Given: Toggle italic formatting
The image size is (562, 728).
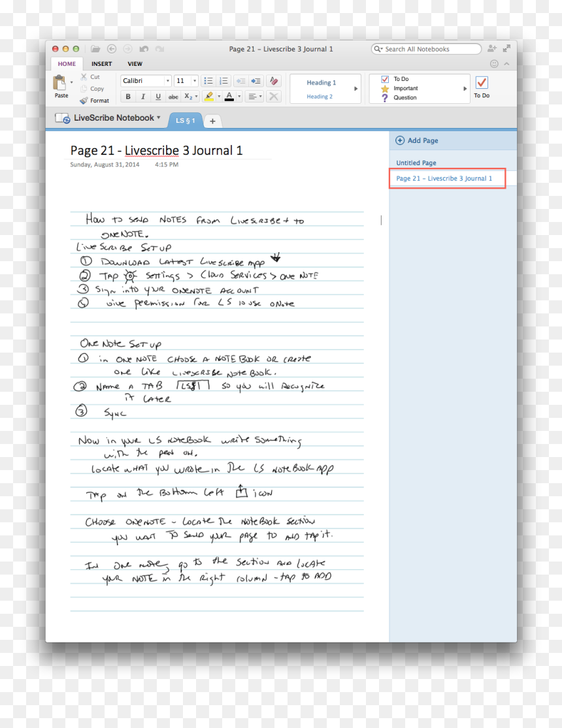Looking at the screenshot, I should pyautogui.click(x=142, y=97).
